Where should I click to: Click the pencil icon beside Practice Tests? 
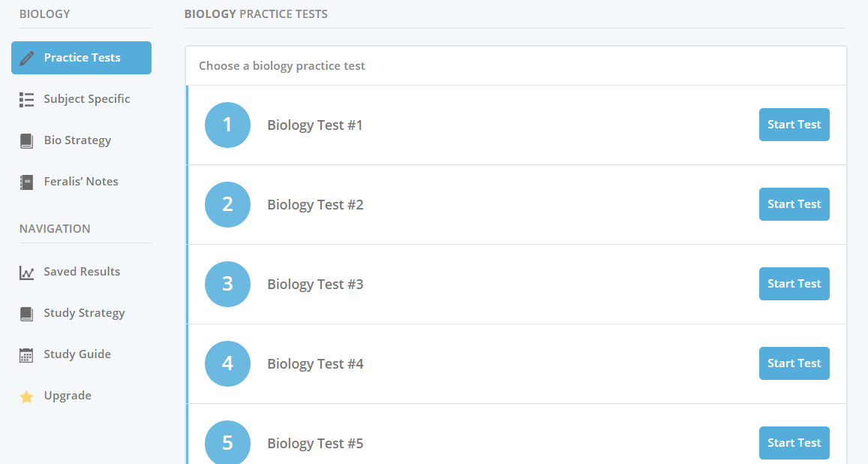(x=26, y=58)
